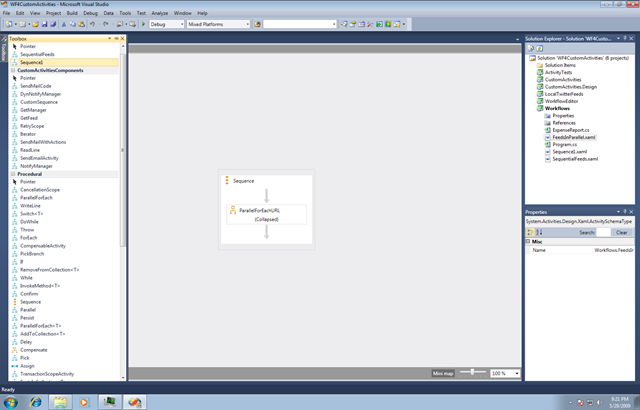Open the Build menu
The width and height of the screenshot is (640, 410).
coord(72,13)
